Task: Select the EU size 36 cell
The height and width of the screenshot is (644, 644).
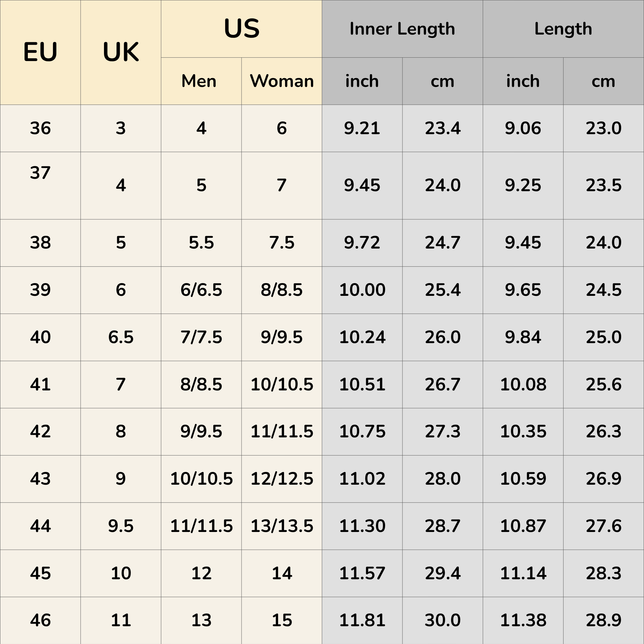Action: 40,128
